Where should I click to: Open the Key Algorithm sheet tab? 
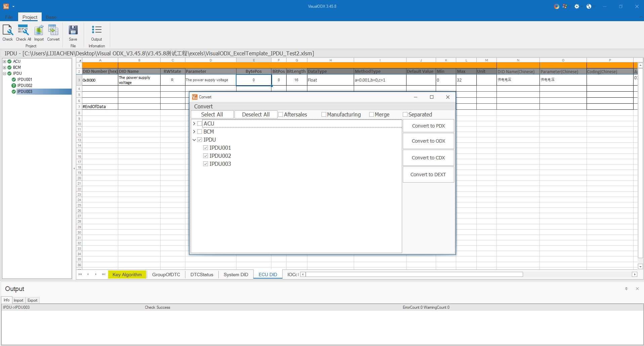tap(127, 275)
